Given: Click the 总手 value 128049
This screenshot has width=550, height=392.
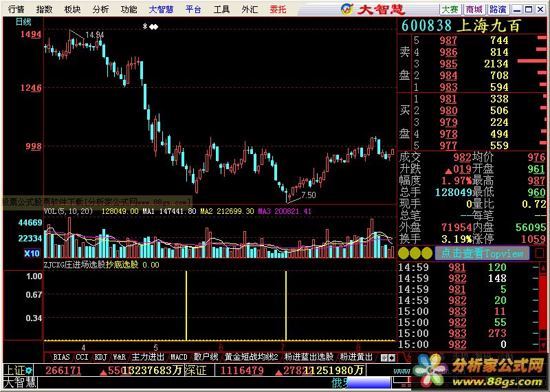Looking at the screenshot, I should tap(454, 193).
